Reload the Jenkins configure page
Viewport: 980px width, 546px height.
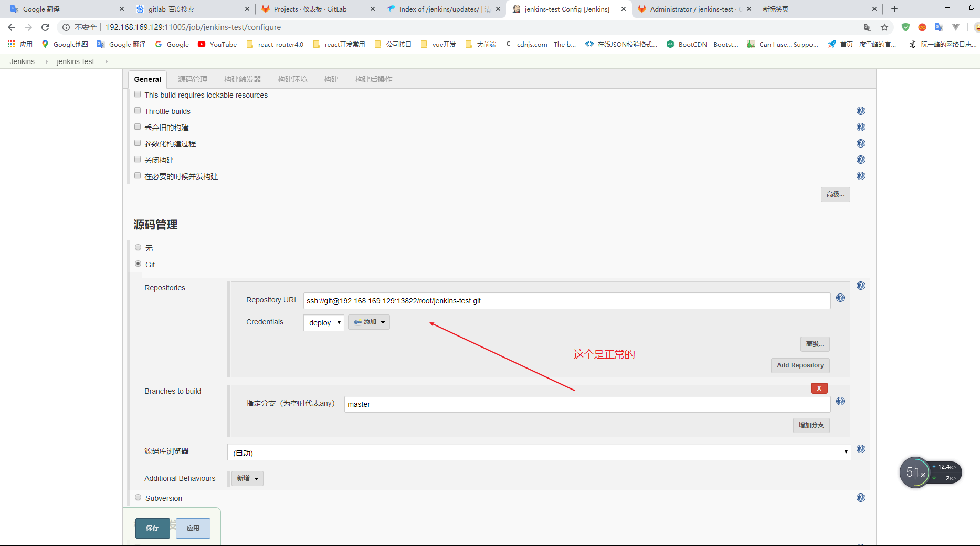click(45, 27)
